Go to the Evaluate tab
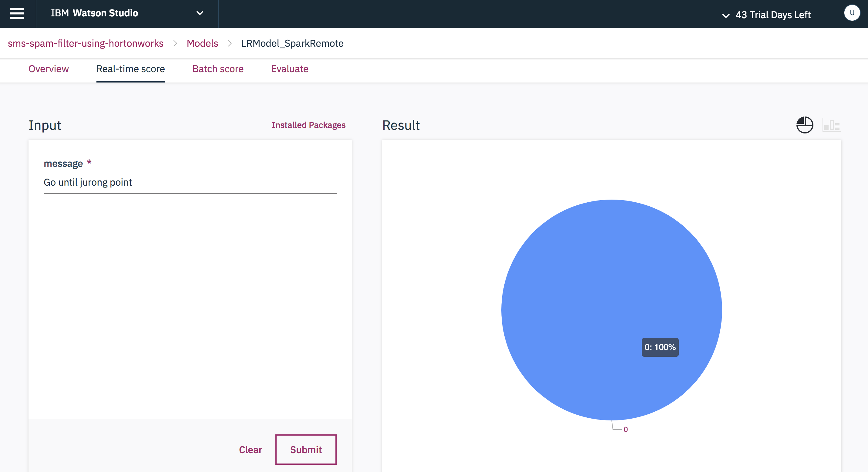The height and width of the screenshot is (472, 868). click(289, 69)
